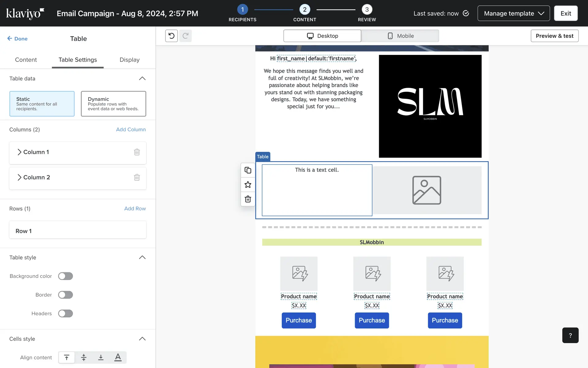Collapse the Table data section
Screen dimensions: 588x368
(x=142, y=79)
